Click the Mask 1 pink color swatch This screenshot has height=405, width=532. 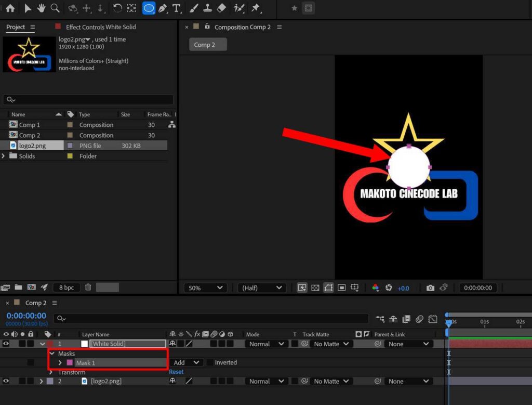pyautogui.click(x=70, y=362)
